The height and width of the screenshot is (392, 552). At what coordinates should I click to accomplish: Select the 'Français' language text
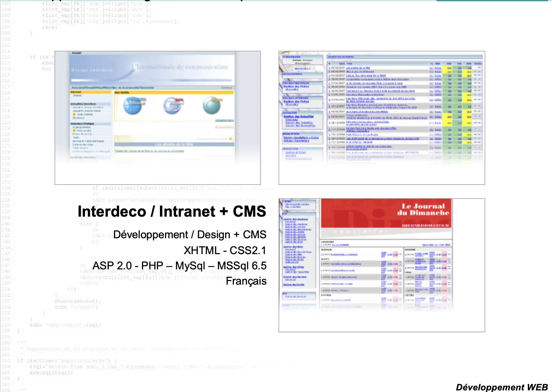point(246,281)
